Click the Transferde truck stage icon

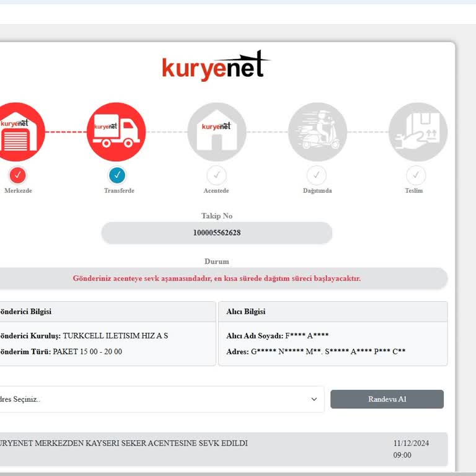click(x=116, y=132)
